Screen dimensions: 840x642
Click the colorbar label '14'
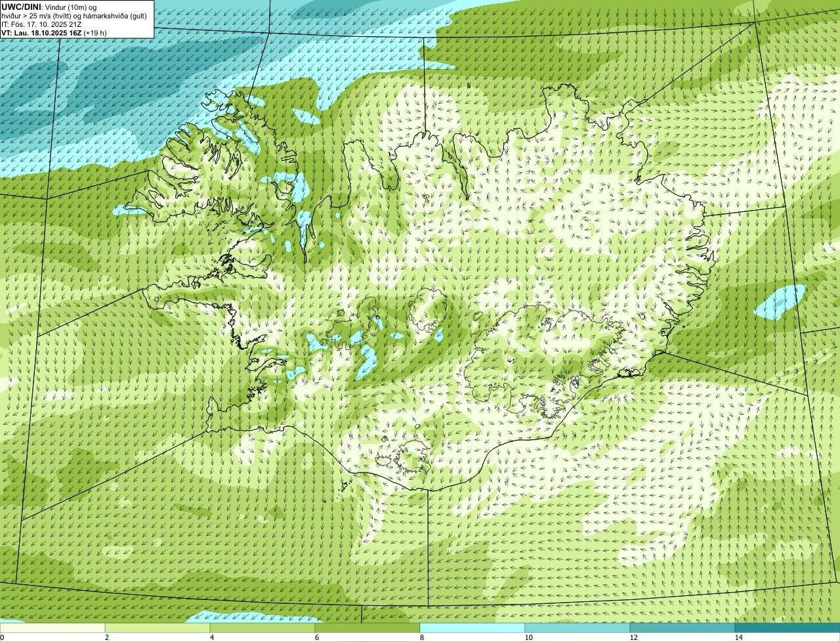pos(738,637)
